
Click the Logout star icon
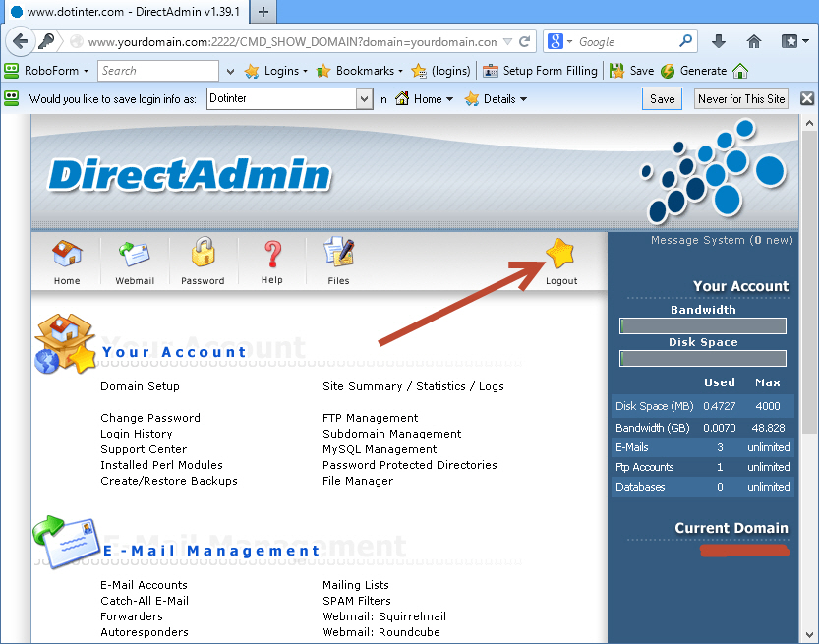pyautogui.click(x=560, y=253)
